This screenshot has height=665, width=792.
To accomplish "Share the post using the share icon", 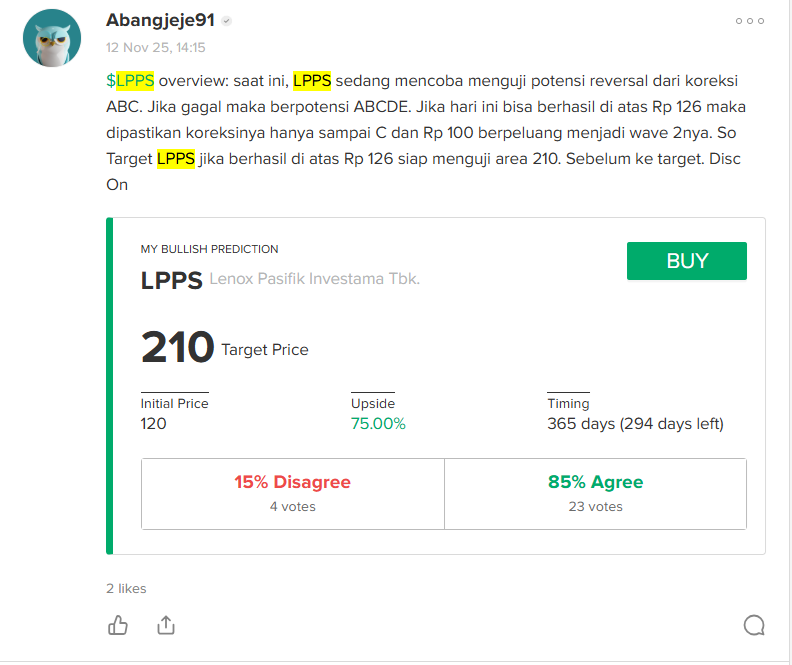I will tap(166, 625).
